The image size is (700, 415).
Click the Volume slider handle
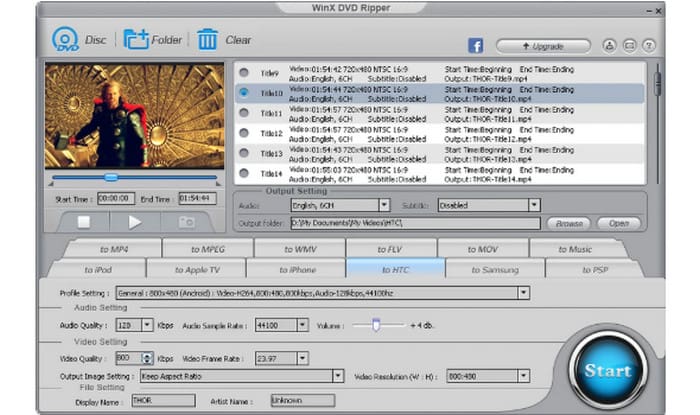[375, 324]
